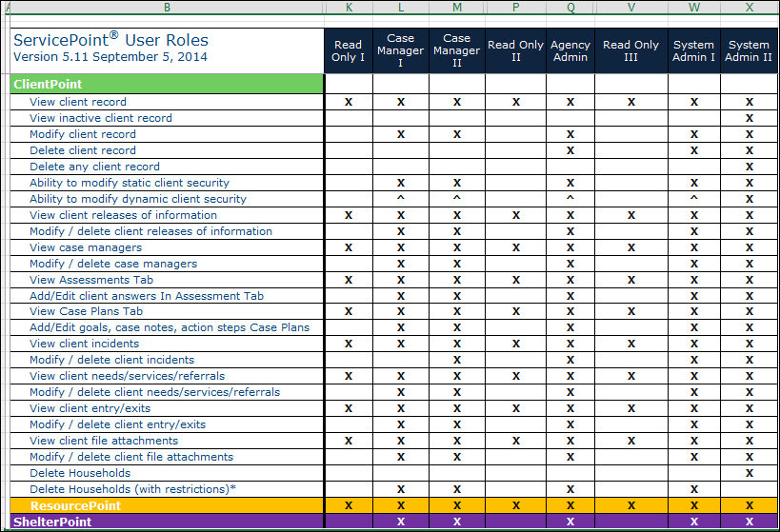Select column header Q
The height and width of the screenshot is (532, 780).
click(x=570, y=7)
